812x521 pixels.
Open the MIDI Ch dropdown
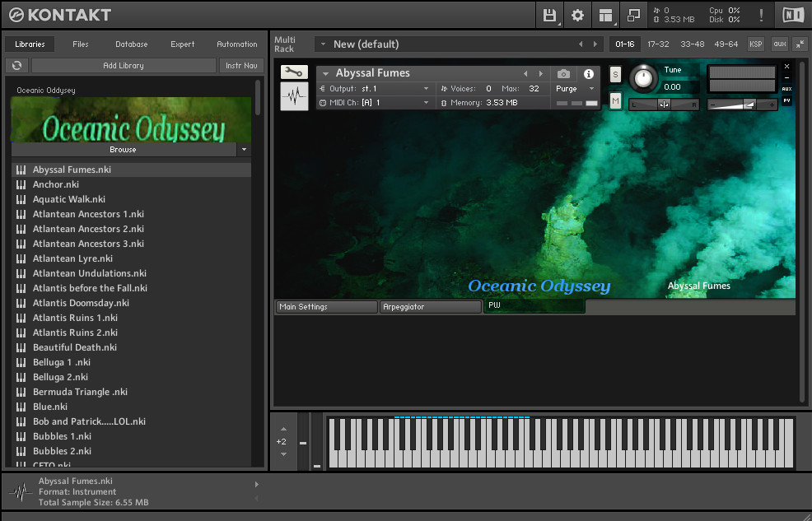(427, 102)
